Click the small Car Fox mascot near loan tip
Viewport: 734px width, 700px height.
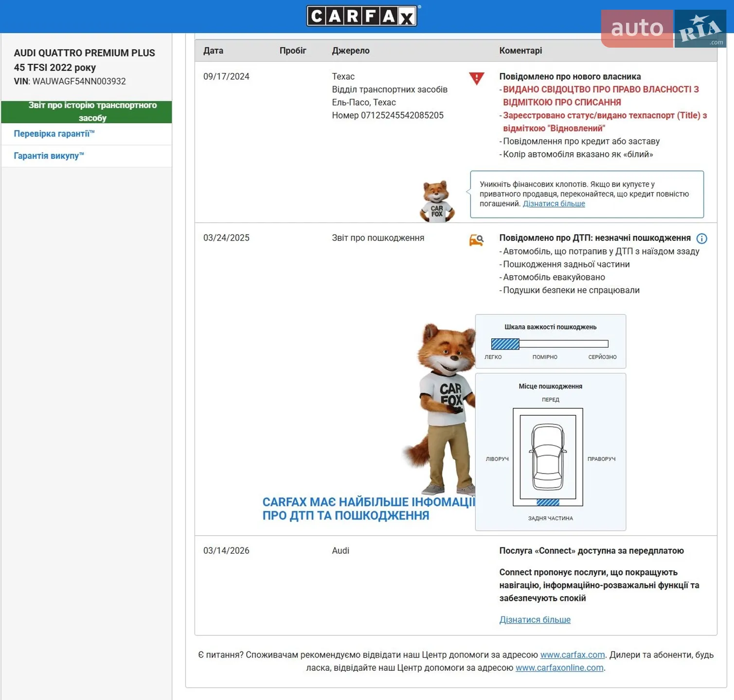[x=437, y=201]
